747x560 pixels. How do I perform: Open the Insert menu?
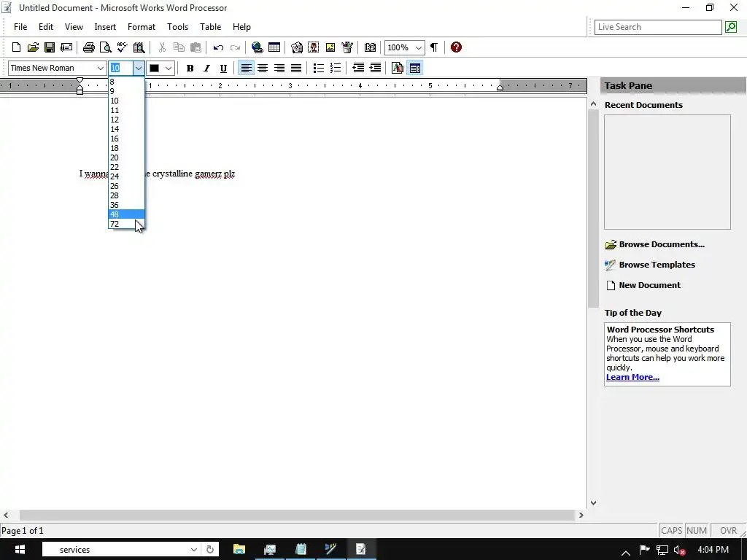coord(105,27)
